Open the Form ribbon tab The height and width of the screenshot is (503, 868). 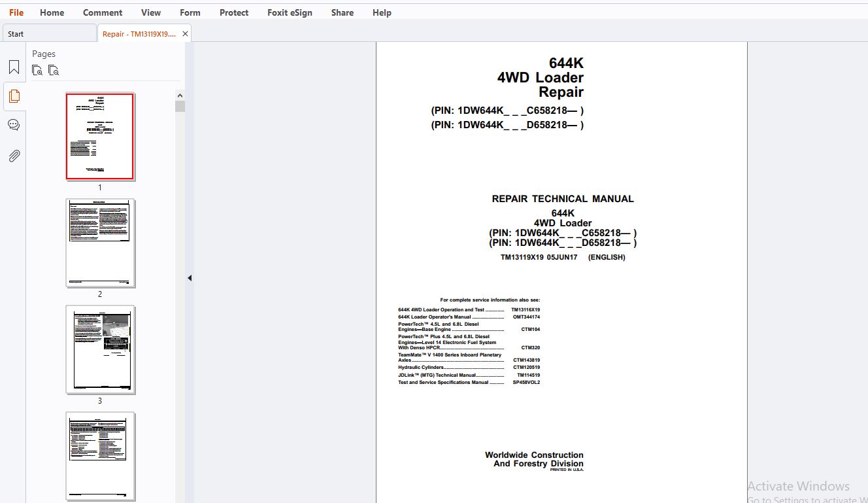coord(190,12)
